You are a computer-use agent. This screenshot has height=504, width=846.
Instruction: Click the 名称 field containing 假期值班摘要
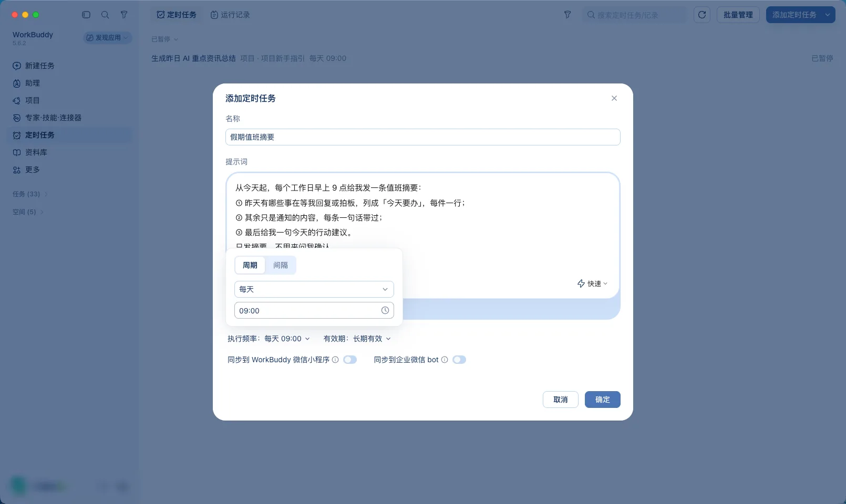[423, 137]
